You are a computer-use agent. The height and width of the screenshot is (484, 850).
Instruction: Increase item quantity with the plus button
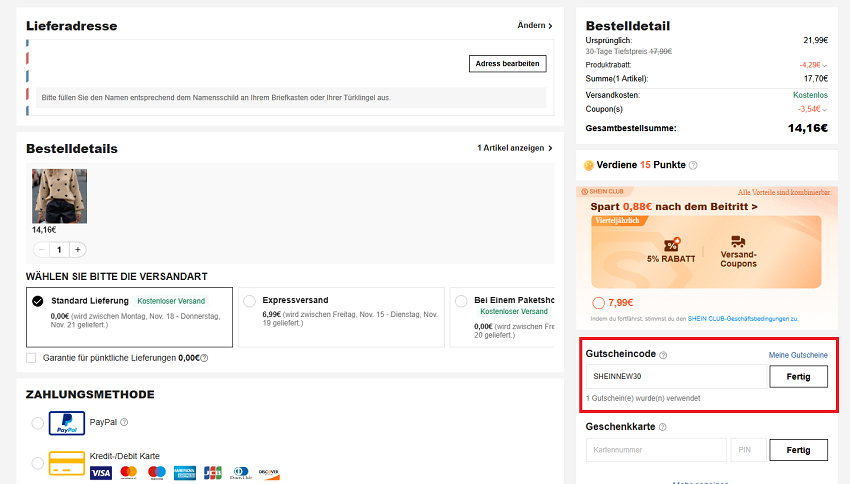pos(78,249)
